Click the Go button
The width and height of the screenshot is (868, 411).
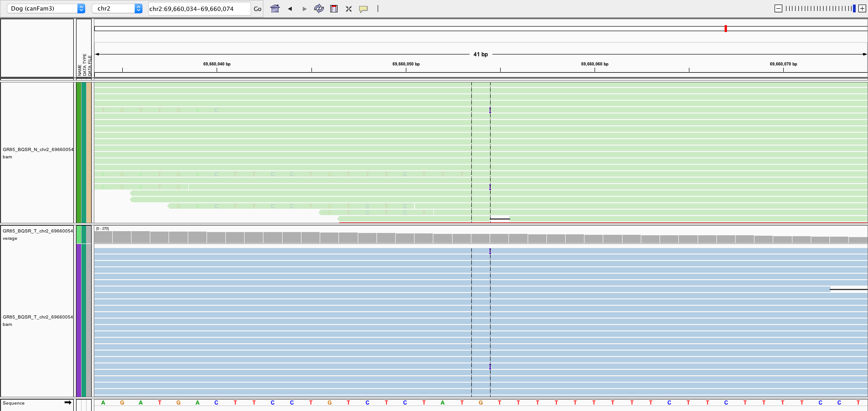257,9
